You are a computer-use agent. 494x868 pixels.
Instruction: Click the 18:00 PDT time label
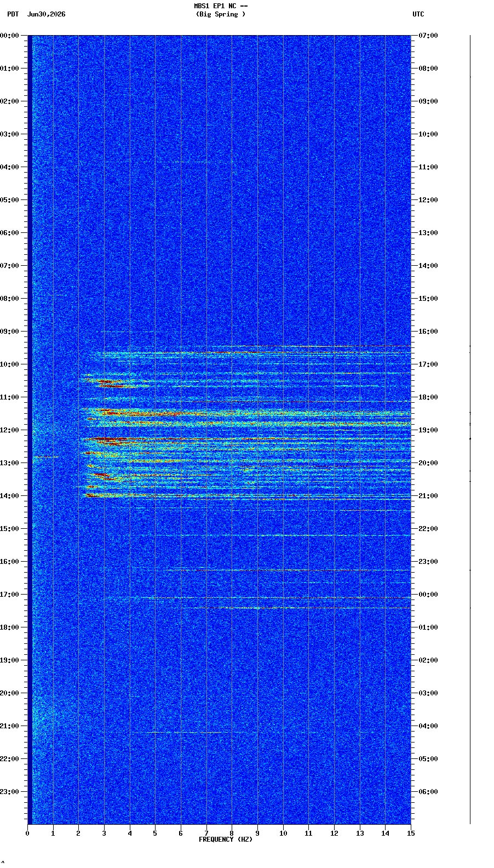tap(10, 627)
